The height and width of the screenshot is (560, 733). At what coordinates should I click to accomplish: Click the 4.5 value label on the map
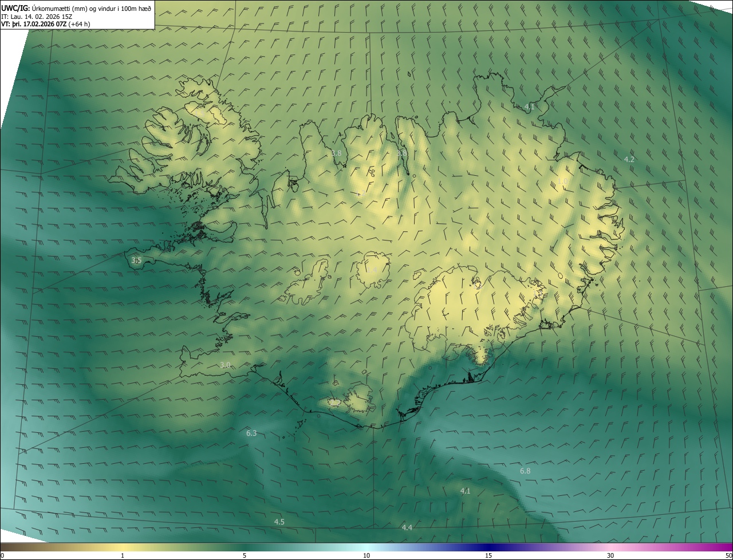[x=279, y=522]
